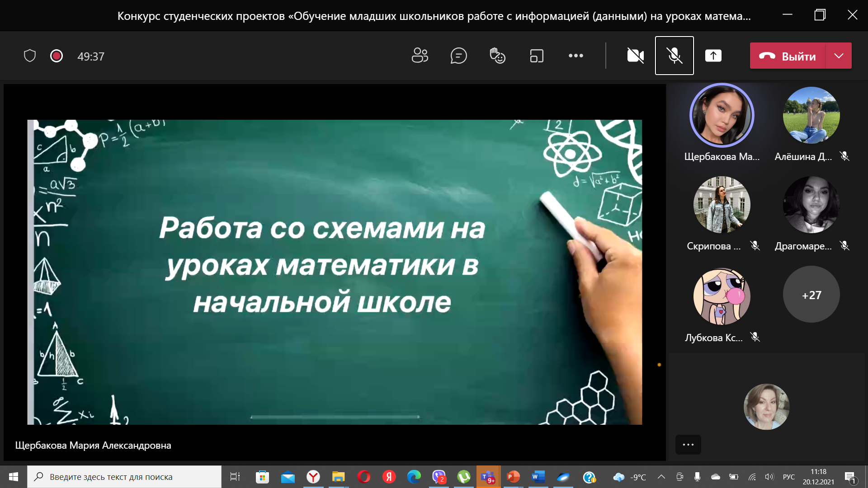The image size is (868, 488).
Task: Show hidden system tray icons
Action: coord(661,477)
